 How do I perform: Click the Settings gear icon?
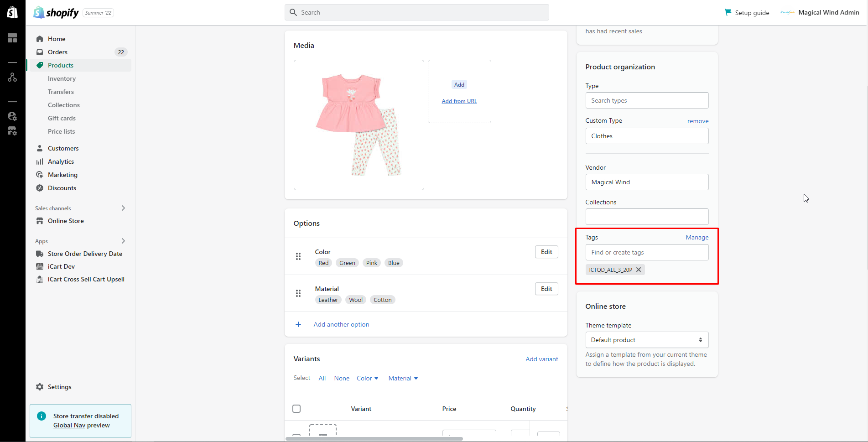[40, 387]
